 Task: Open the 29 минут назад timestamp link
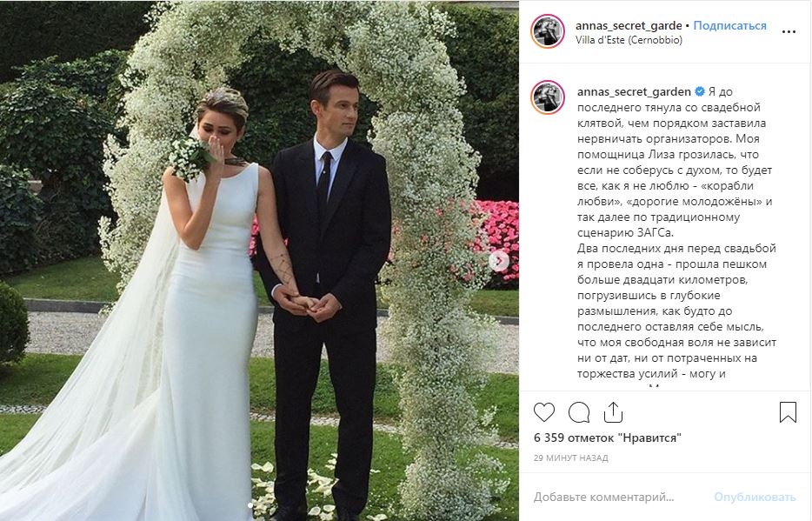click(x=570, y=458)
